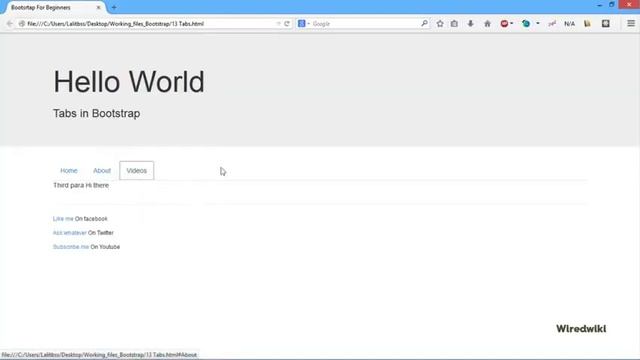This screenshot has width=640, height=360.
Task: Open a new browser tab with plus
Action: pos(114,7)
